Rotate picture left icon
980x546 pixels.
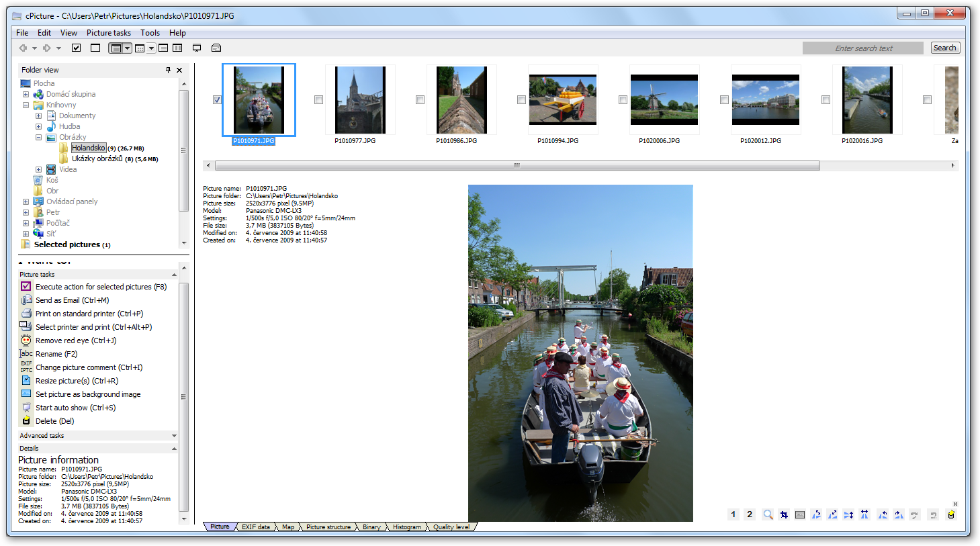(x=883, y=514)
